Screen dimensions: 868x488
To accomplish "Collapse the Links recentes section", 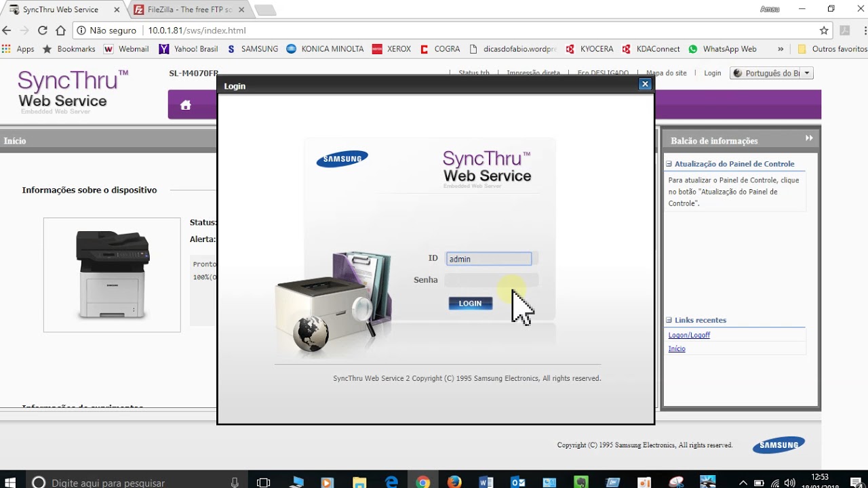I will (x=669, y=320).
